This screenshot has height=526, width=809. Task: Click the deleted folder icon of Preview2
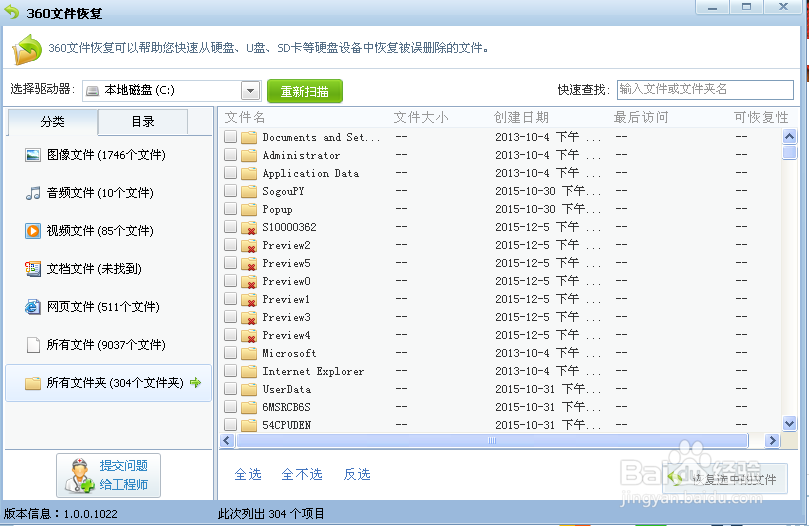click(x=249, y=246)
